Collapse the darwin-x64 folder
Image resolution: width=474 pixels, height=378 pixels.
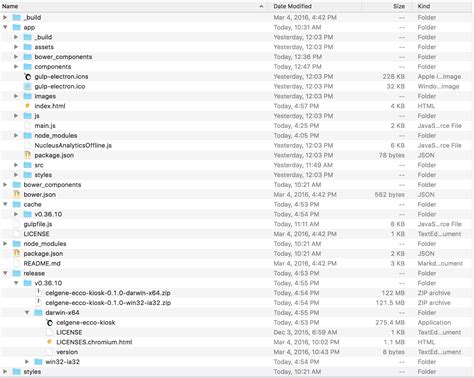click(27, 313)
